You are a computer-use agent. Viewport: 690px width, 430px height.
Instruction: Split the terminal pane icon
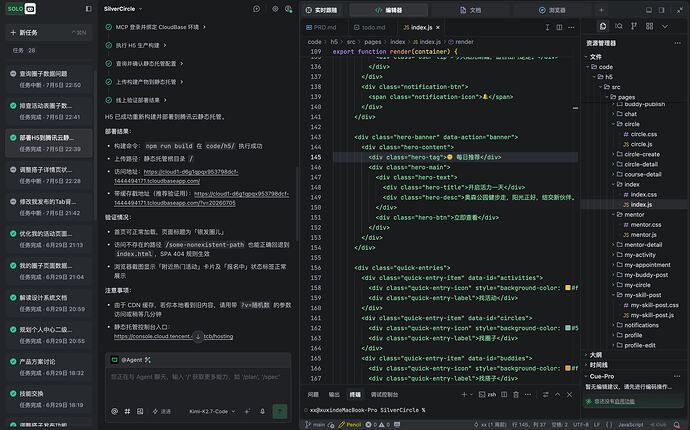pyautogui.click(x=504, y=394)
